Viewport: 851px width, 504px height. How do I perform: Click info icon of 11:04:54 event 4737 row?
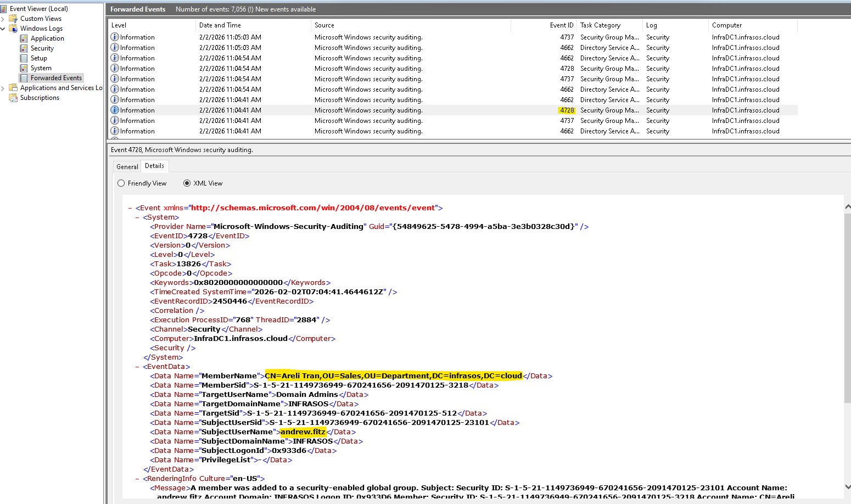pyautogui.click(x=115, y=79)
